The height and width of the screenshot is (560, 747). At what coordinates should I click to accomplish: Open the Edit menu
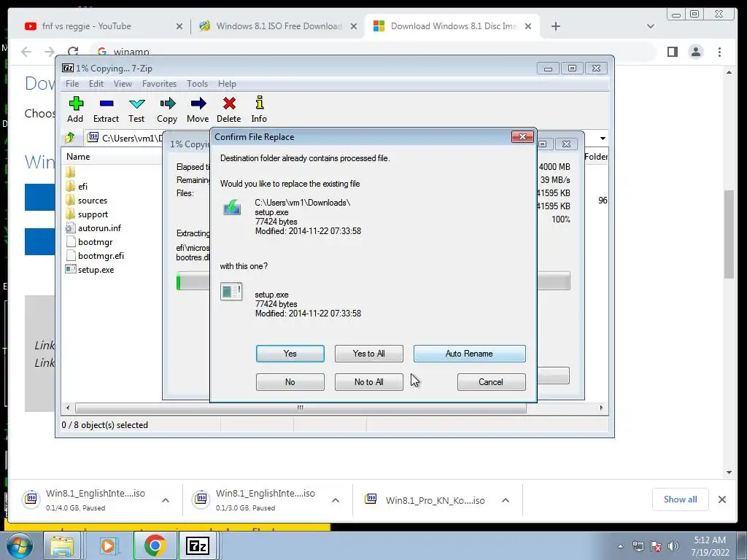point(96,84)
